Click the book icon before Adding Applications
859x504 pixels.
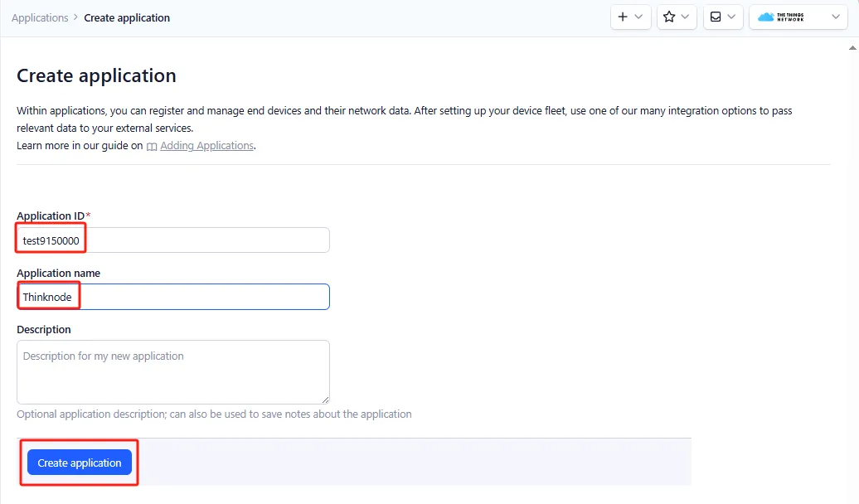(152, 147)
